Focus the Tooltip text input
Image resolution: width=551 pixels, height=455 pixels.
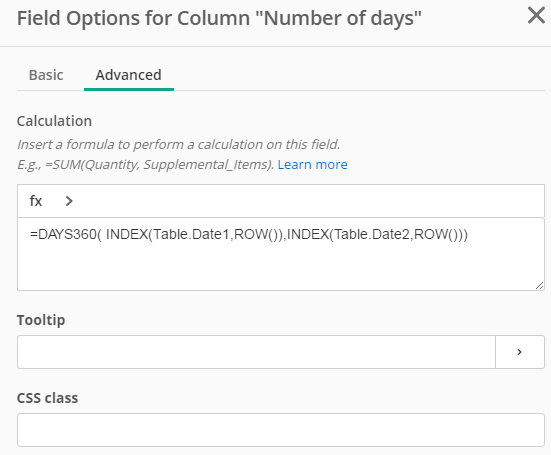pyautogui.click(x=256, y=352)
